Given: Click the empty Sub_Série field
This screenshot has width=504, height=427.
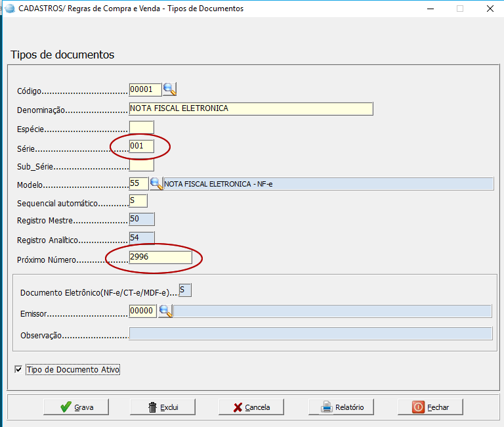Looking at the screenshot, I should tap(141, 165).
